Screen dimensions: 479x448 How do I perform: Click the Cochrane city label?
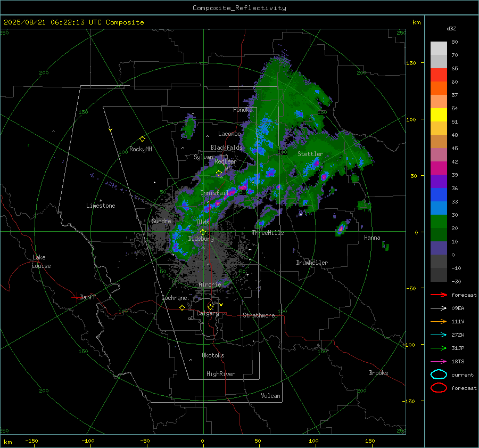(174, 298)
